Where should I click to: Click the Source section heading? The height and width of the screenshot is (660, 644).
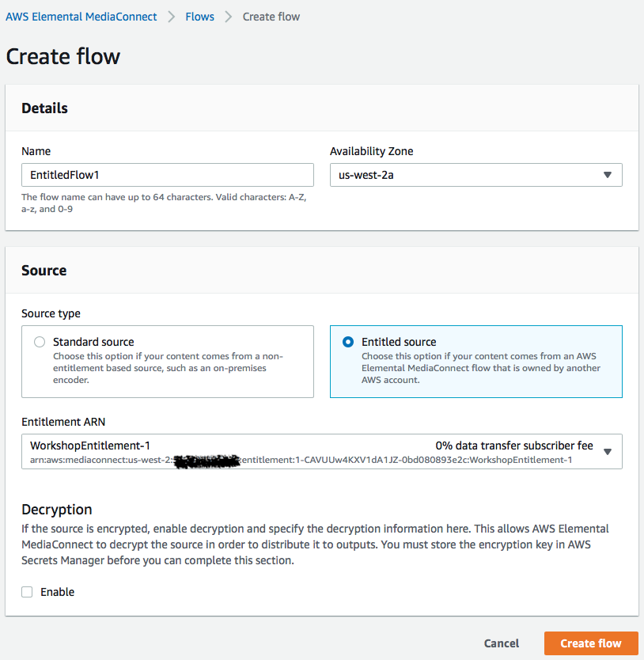44,270
